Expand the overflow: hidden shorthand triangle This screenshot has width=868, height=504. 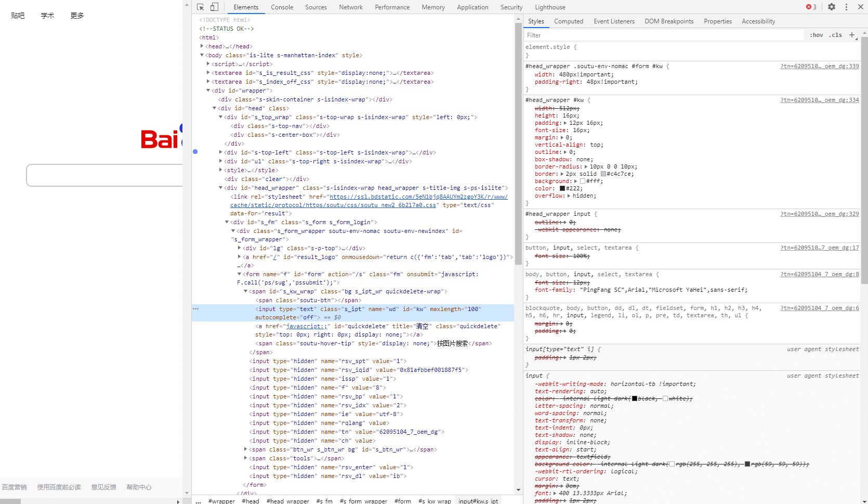[569, 196]
